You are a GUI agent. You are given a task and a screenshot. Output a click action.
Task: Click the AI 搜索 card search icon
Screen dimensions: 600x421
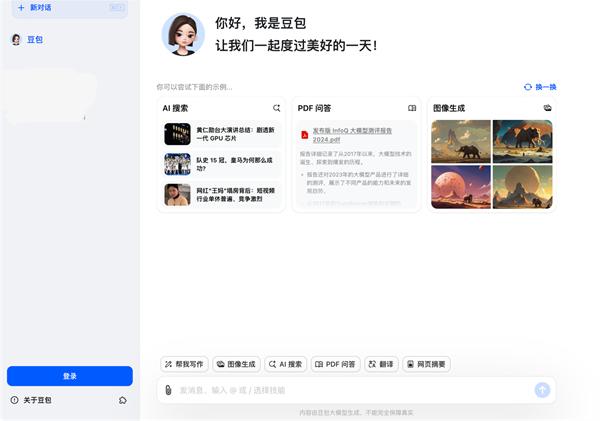pos(276,108)
